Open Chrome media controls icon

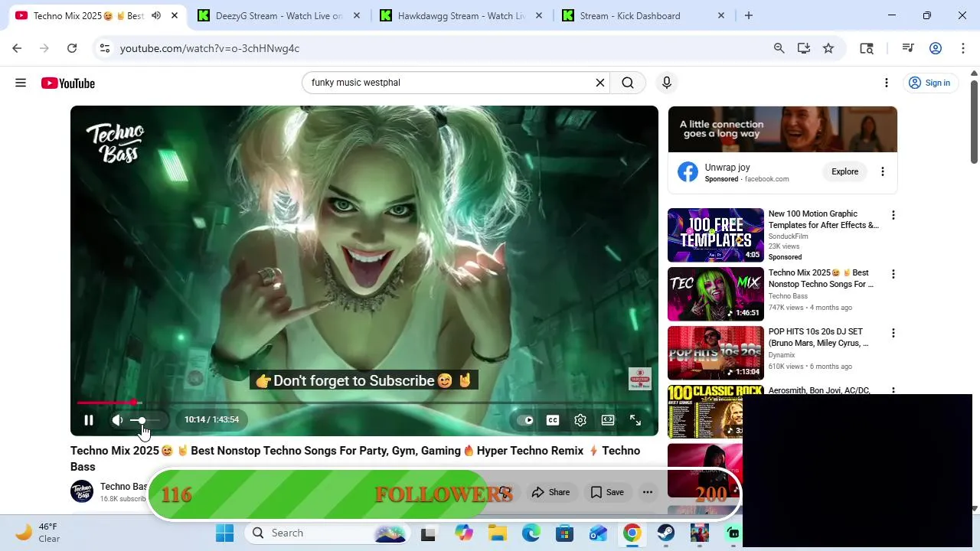click(x=908, y=48)
